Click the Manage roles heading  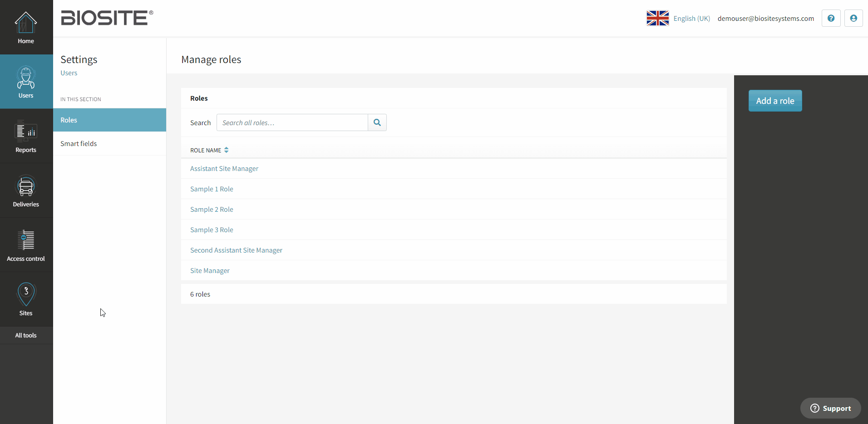tap(211, 59)
